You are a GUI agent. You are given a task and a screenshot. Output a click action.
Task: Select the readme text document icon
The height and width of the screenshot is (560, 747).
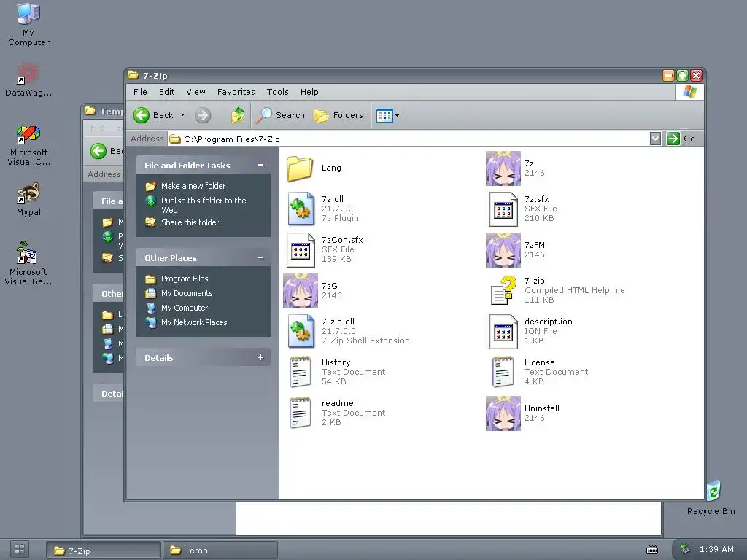tap(301, 413)
